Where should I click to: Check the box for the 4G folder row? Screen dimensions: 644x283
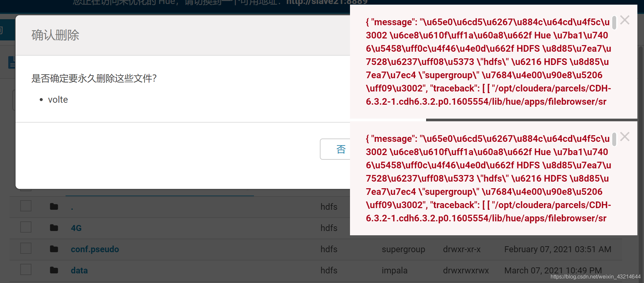point(26,227)
